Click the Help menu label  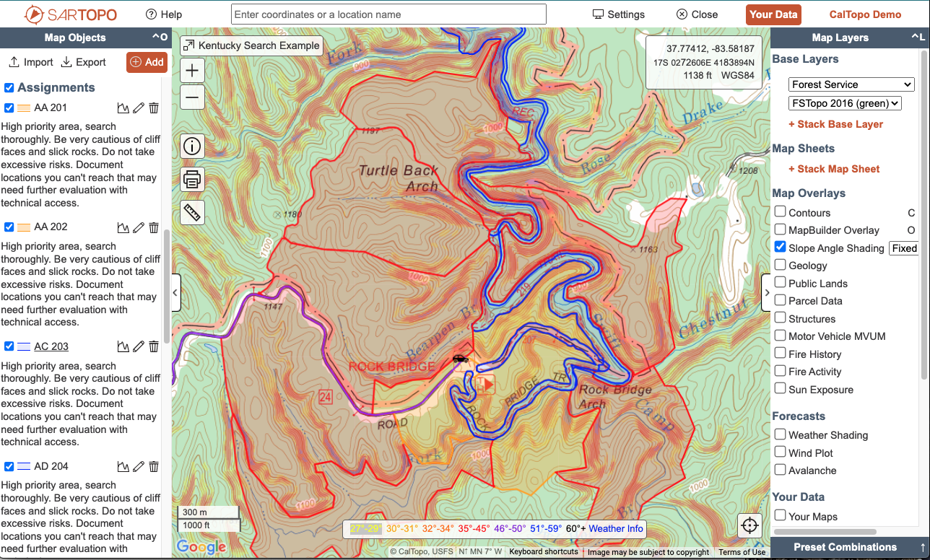172,14
